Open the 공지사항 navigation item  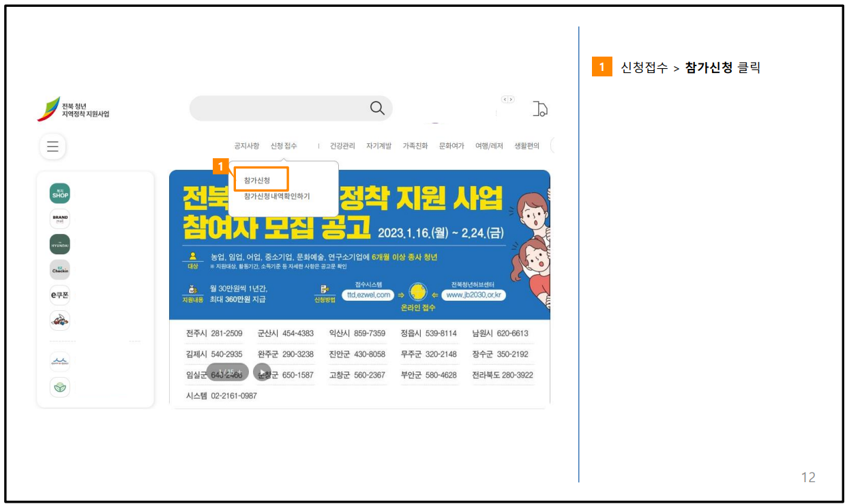[247, 145]
